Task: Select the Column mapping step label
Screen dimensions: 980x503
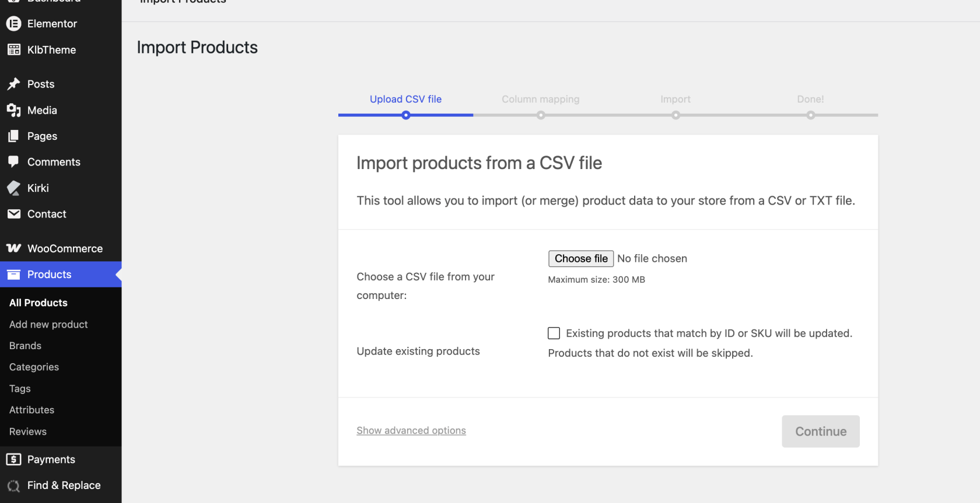Action: point(541,99)
